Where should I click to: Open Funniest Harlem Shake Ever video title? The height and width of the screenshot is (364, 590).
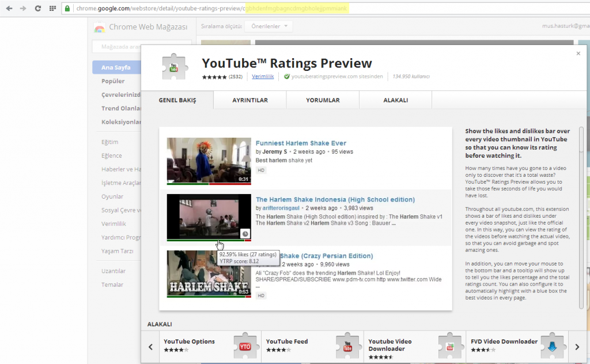[x=301, y=143]
